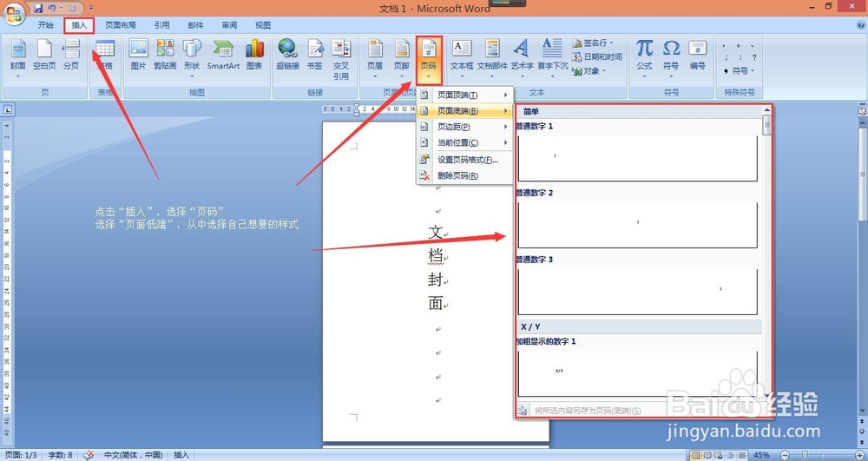Choose Plain Number 3 (普通数字 3) thumbnail

pos(637,292)
